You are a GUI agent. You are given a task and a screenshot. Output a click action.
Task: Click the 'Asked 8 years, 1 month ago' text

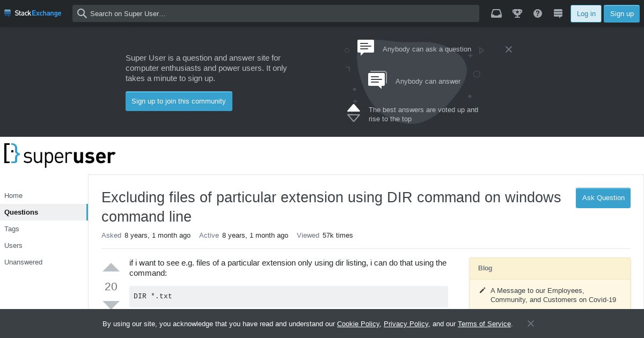146,236
